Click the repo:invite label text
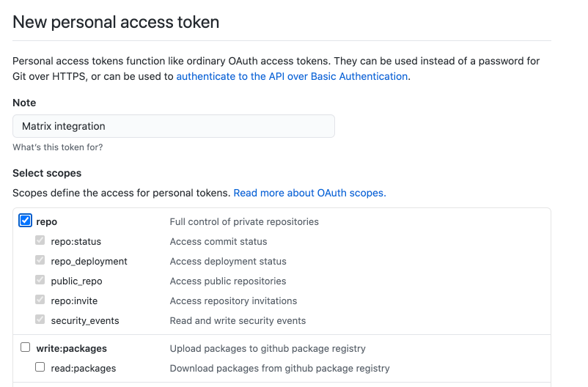The width and height of the screenshot is (588, 387). coord(74,301)
